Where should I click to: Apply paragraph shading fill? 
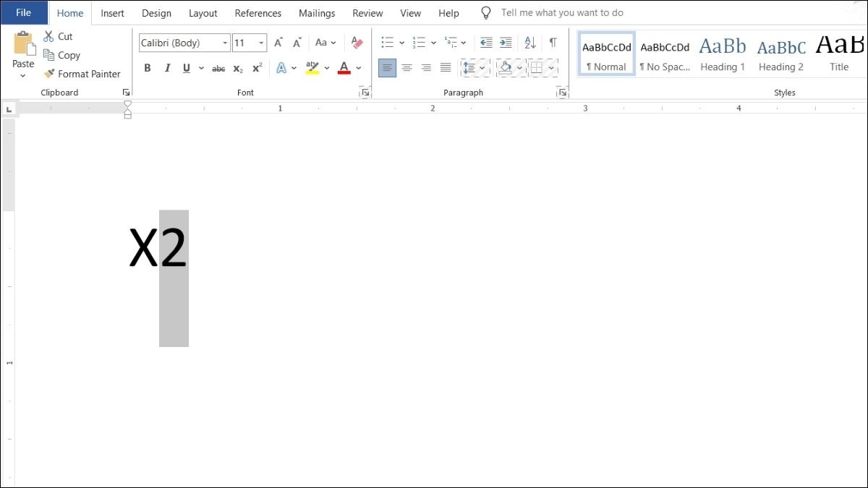pos(506,69)
